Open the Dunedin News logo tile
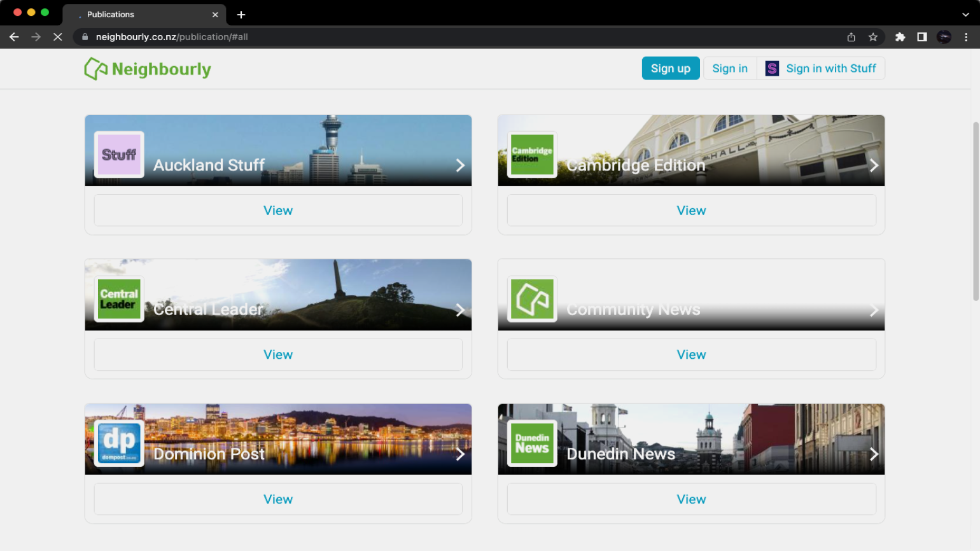This screenshot has height=551, width=980. tap(532, 443)
